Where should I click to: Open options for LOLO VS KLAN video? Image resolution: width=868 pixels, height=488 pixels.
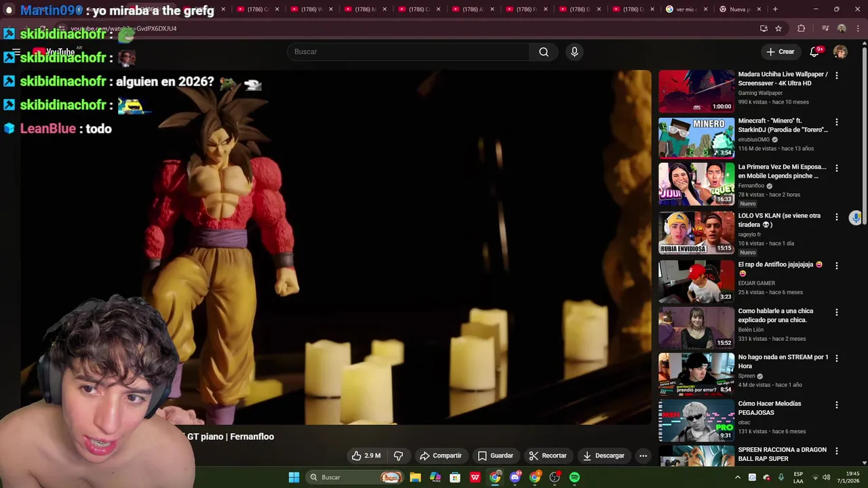point(836,217)
